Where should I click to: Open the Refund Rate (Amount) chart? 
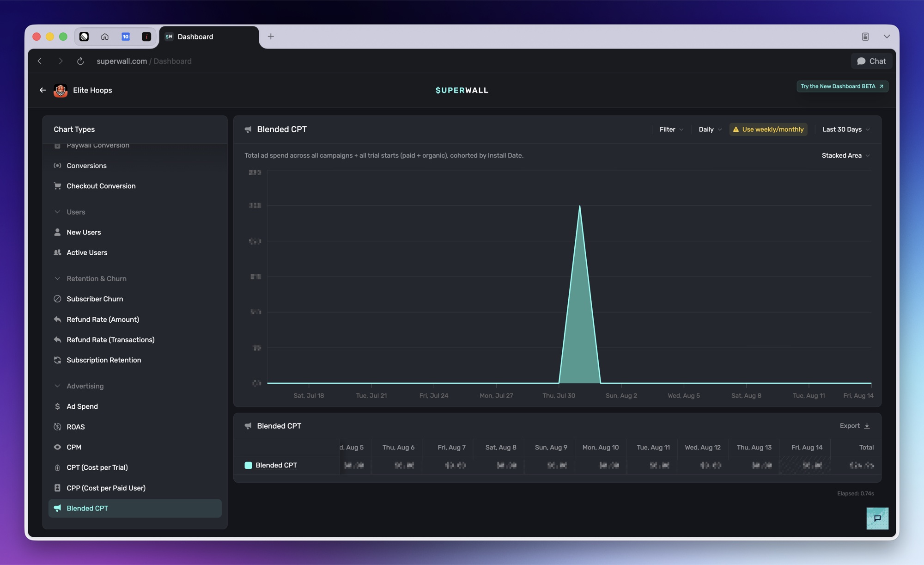[x=103, y=319]
